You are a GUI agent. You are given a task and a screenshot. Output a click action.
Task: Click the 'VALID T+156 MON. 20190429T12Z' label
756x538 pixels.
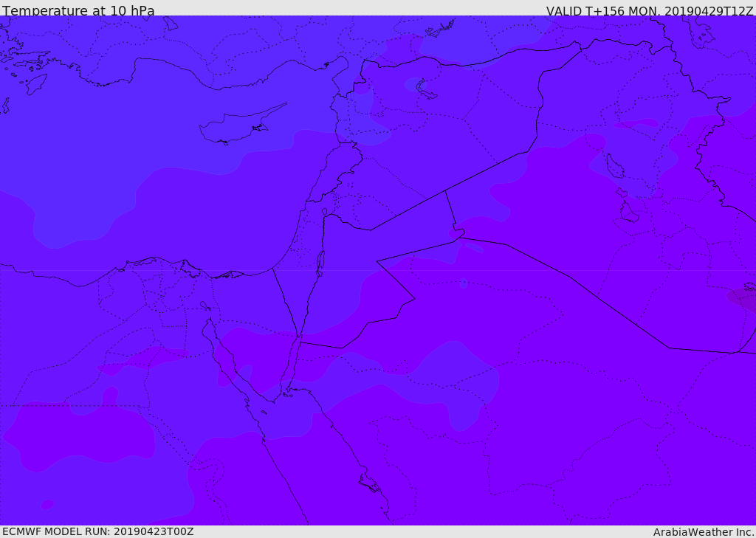[649, 10]
